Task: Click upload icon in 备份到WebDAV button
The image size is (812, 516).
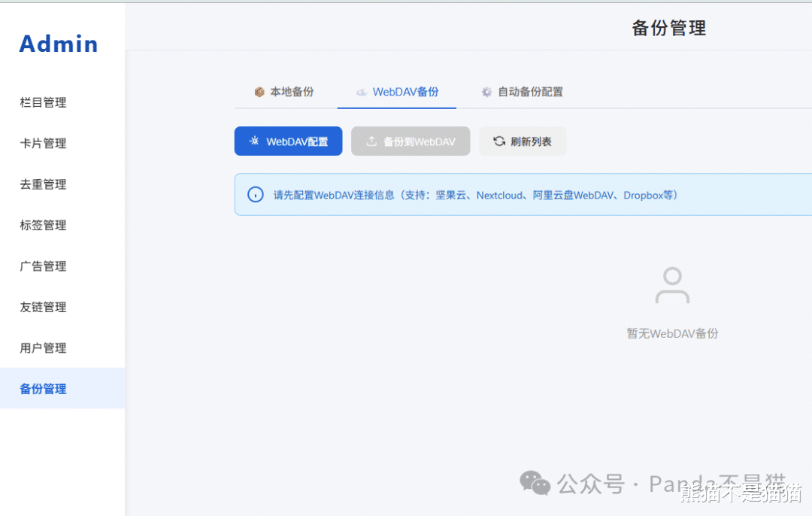Action: [x=371, y=141]
